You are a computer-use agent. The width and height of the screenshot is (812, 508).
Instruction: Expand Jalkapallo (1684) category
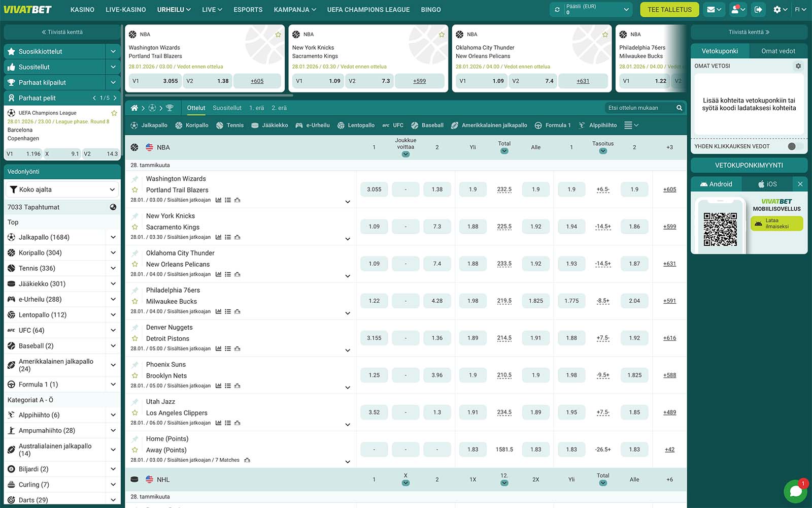point(113,237)
